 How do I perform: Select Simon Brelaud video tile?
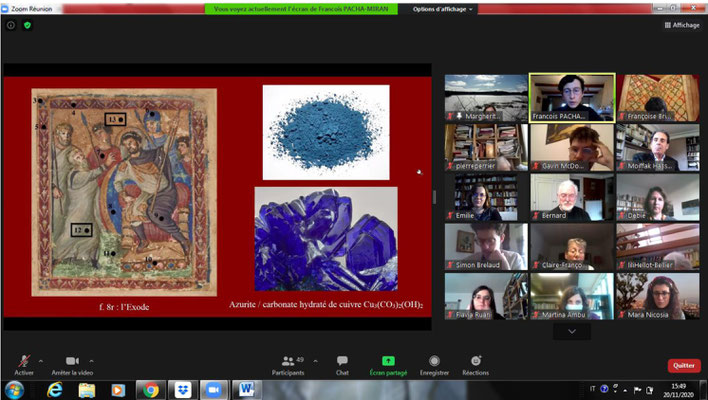pyautogui.click(x=486, y=247)
